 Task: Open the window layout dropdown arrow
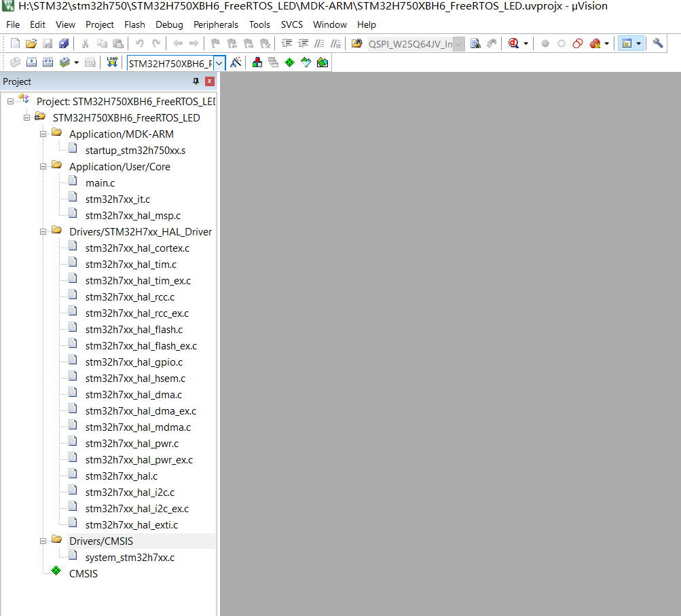[x=638, y=43]
